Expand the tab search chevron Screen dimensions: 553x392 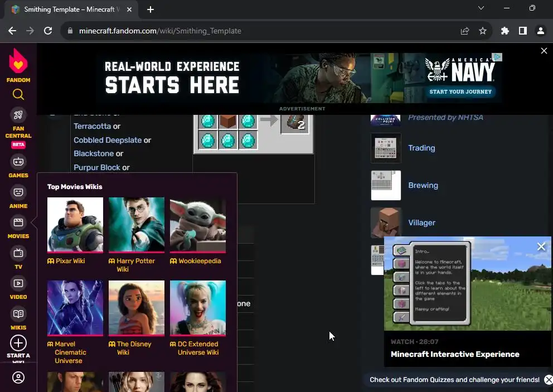(481, 8)
